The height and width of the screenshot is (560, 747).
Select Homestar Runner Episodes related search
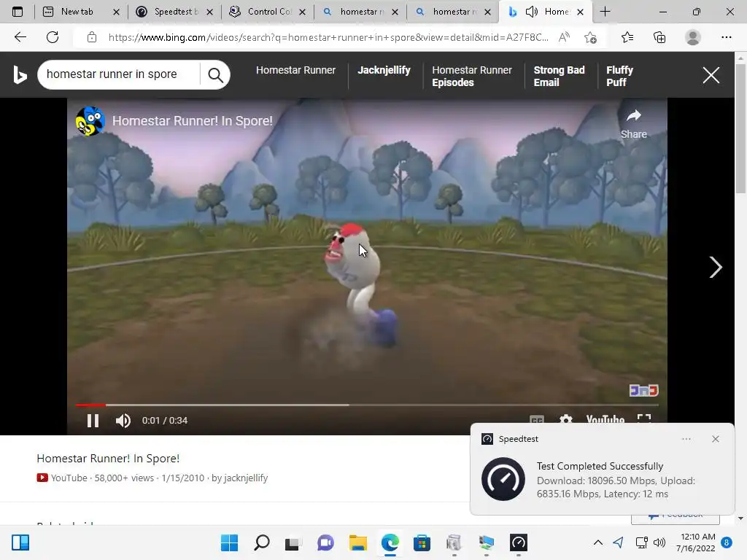[x=472, y=76]
